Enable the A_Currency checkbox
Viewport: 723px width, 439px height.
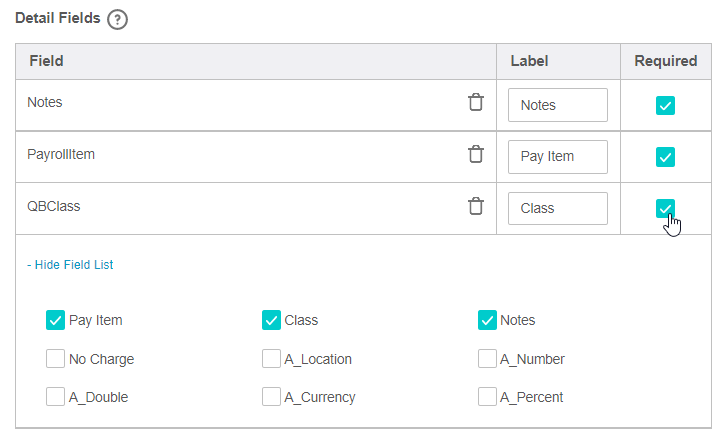pos(271,397)
